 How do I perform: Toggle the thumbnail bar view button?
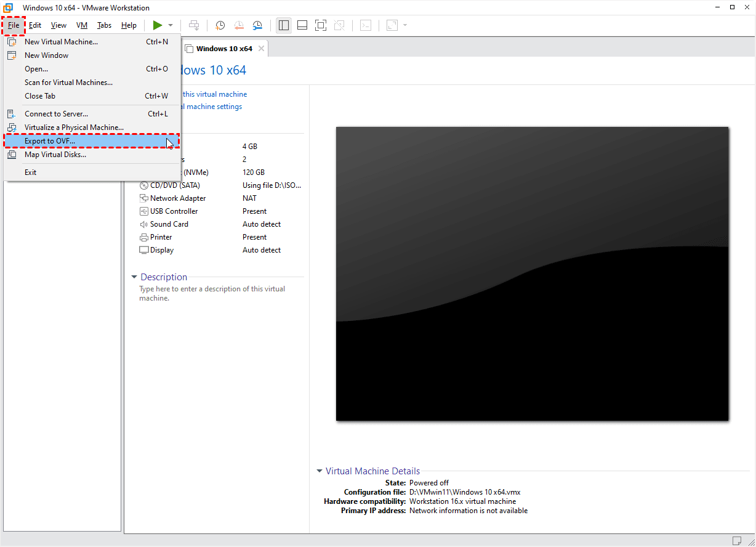[x=302, y=25]
